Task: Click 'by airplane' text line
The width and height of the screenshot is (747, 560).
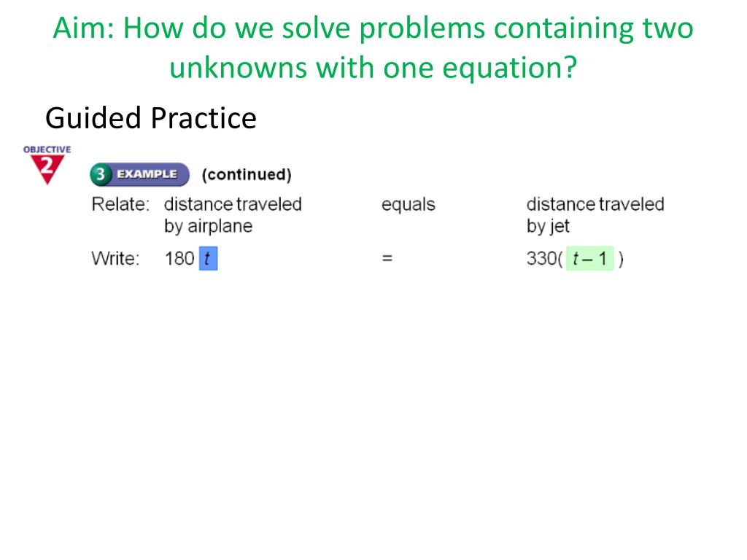Action: click(x=208, y=226)
